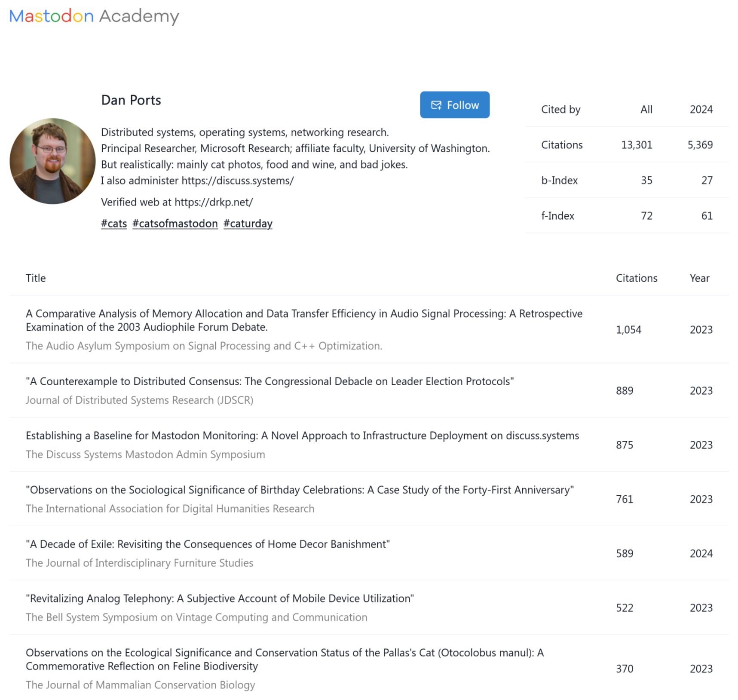Click the 889 citations count

coord(625,391)
